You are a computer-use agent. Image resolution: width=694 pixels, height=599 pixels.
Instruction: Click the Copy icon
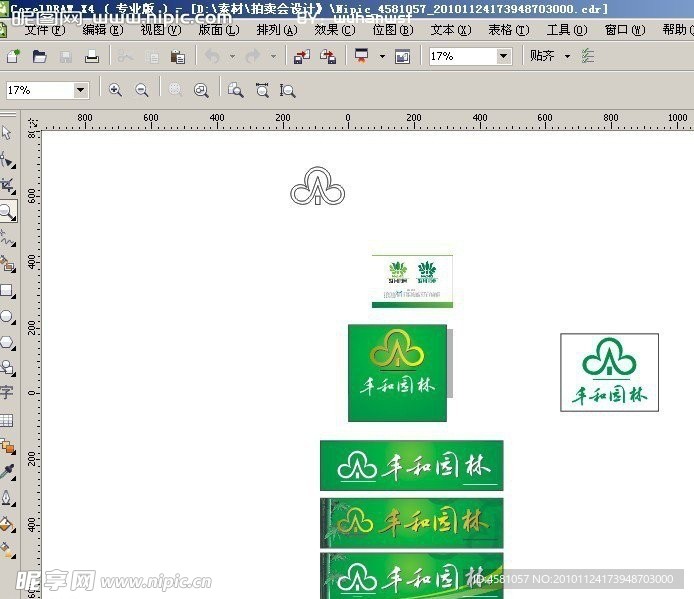click(152, 57)
